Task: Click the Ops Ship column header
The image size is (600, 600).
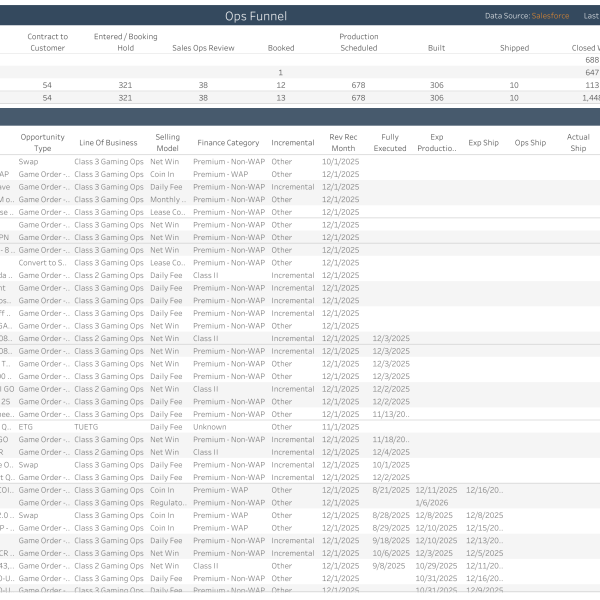Action: (530, 143)
